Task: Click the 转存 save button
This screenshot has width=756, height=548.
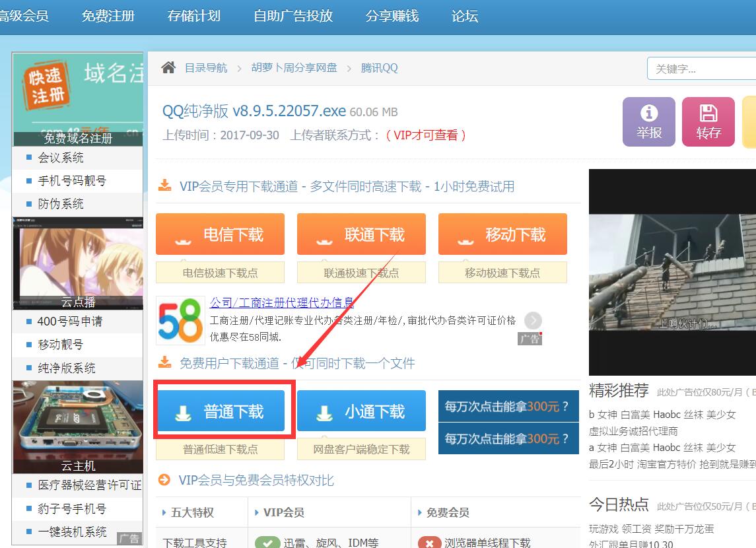Action: [708, 121]
